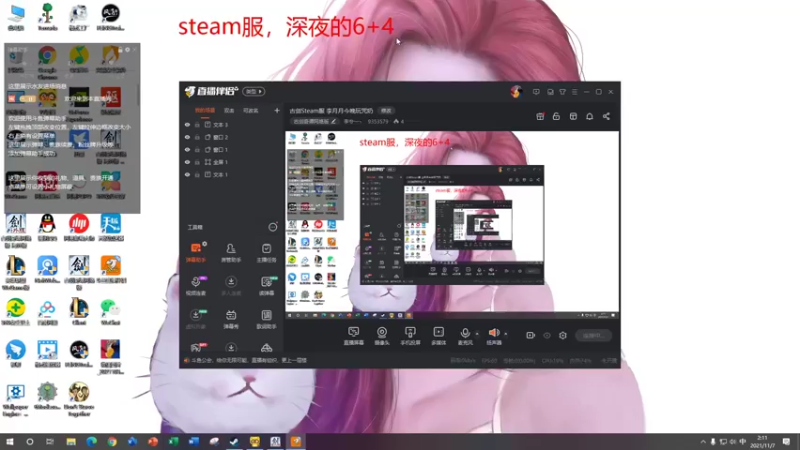Open the 弹幕助手 tool
This screenshot has height=450, width=800.
pyautogui.click(x=196, y=253)
